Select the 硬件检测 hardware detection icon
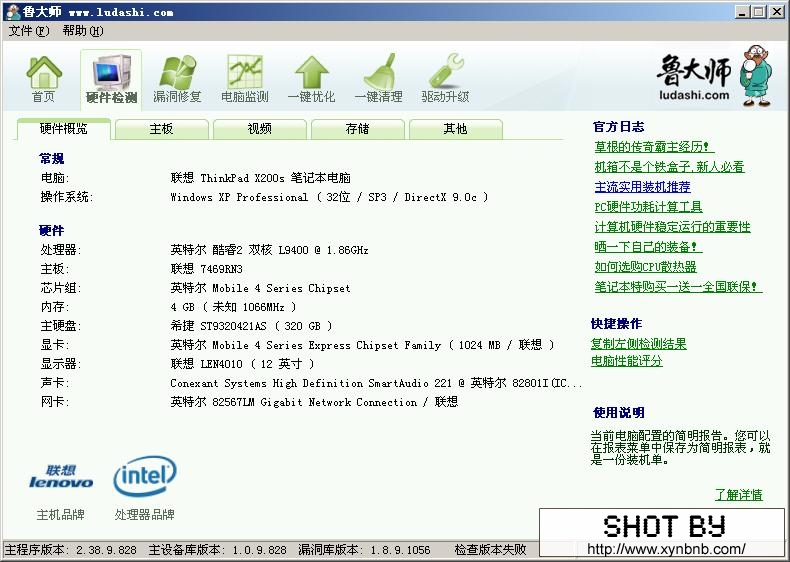Screen dimensions: 790x562 [x=111, y=79]
